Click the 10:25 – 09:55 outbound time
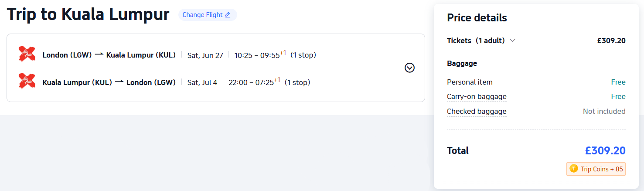Viewport: 644px width, 191px height. (x=258, y=55)
